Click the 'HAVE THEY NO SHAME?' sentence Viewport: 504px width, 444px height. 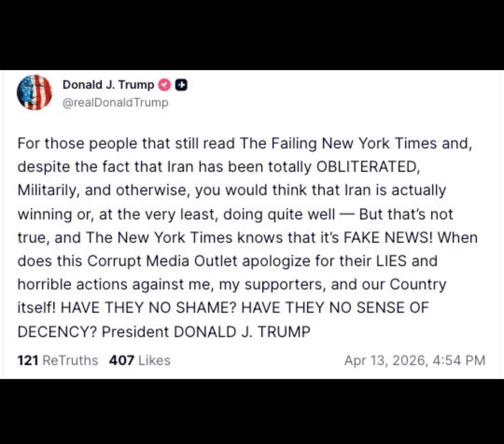(149, 308)
